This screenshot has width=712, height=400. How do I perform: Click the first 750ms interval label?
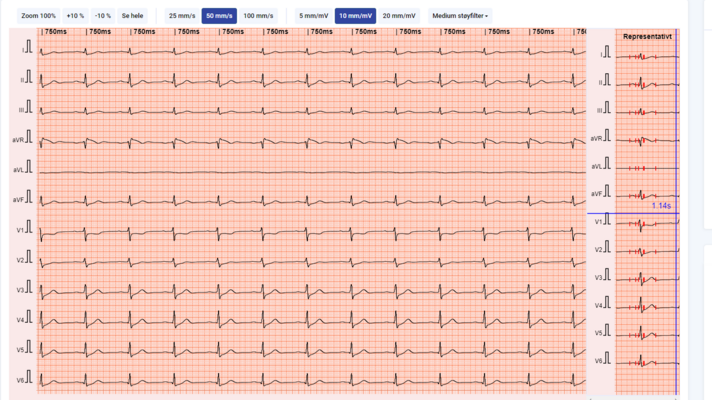coord(56,32)
